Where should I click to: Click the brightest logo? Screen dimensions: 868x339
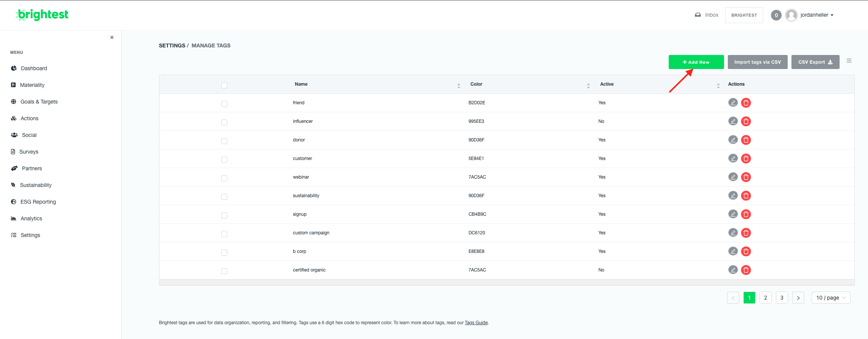click(42, 15)
